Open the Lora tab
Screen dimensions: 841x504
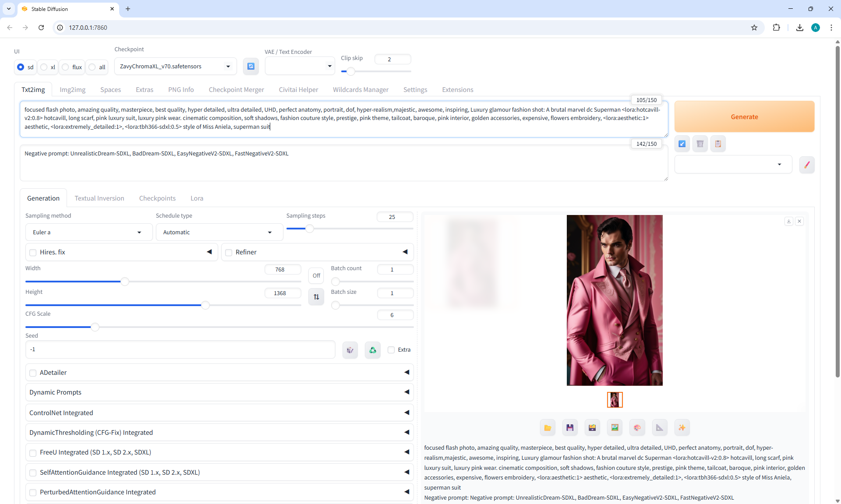point(197,198)
